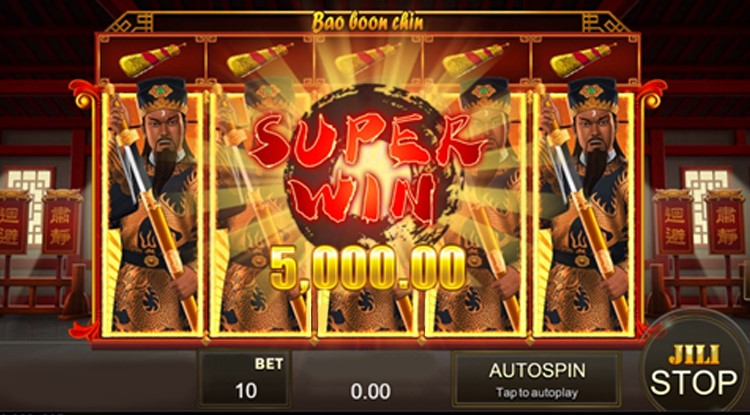
Task: Click the fifth reel's Bao character
Action: tap(584, 206)
